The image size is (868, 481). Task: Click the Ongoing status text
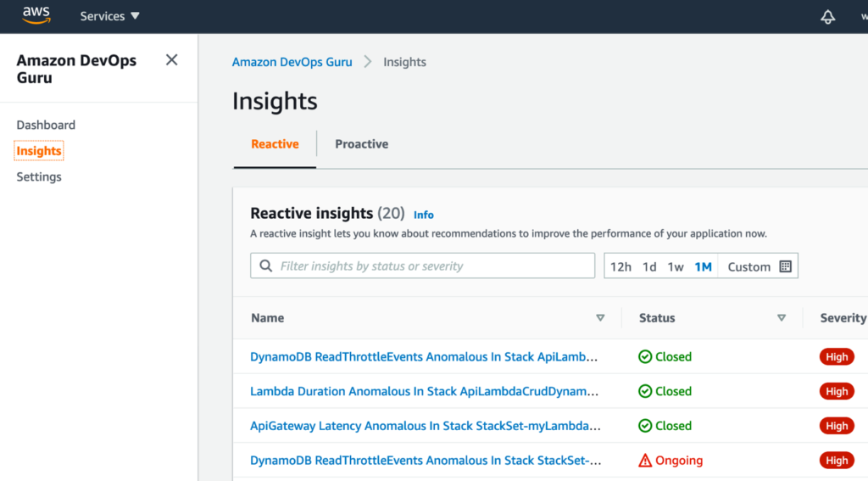(x=679, y=461)
